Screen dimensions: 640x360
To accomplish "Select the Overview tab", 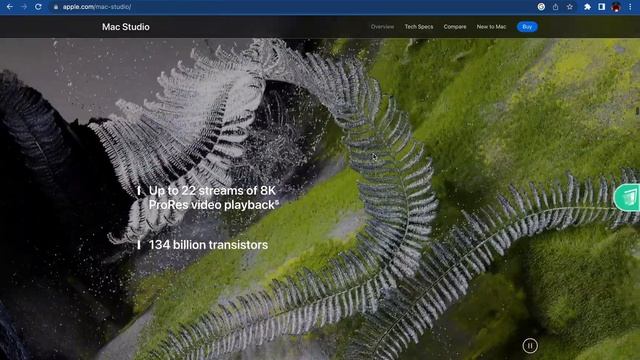I will click(382, 27).
